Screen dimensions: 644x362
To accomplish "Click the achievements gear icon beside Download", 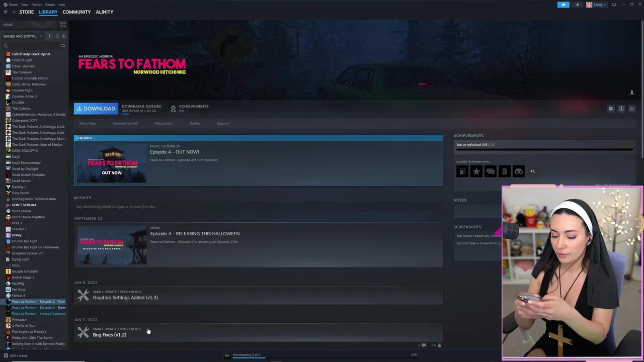I will coord(173,109).
